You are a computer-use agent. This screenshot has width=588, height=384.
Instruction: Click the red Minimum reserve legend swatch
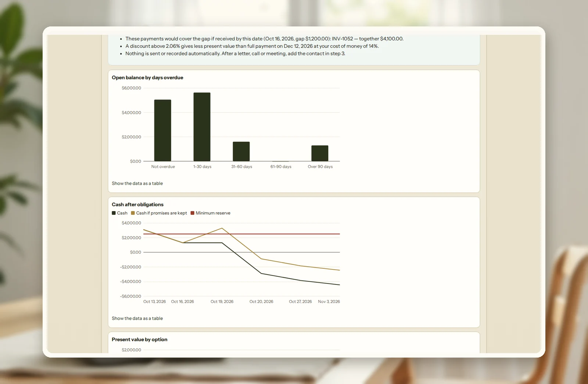coord(192,213)
